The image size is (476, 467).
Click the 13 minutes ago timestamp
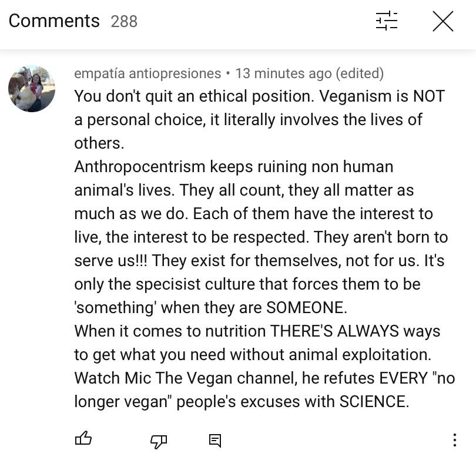[284, 73]
